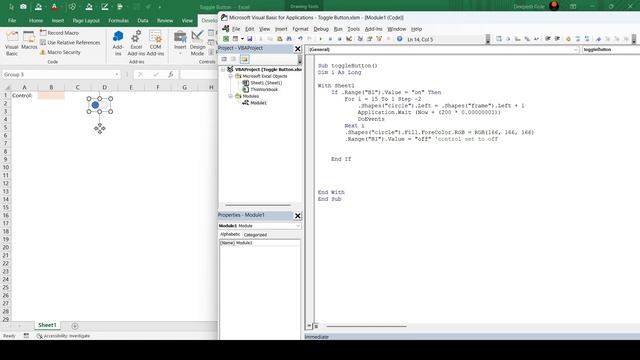Click View Microsoft Excel icon in VBA toolbar
The height and width of the screenshot is (360, 640).
click(226, 39)
